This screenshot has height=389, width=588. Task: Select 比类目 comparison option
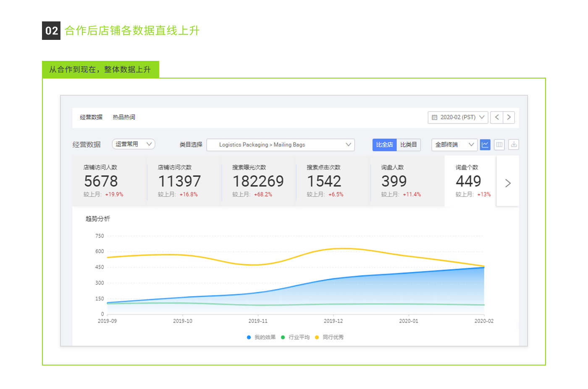[409, 145]
